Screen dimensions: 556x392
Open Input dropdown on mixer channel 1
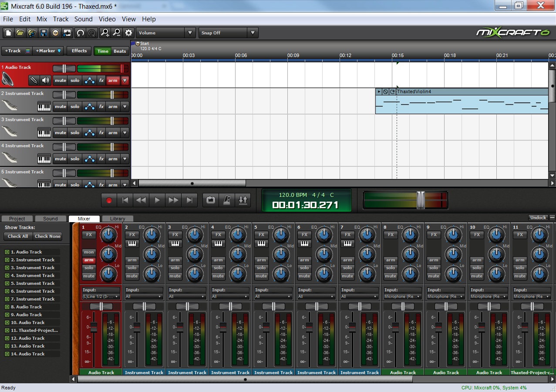pyautogui.click(x=101, y=297)
